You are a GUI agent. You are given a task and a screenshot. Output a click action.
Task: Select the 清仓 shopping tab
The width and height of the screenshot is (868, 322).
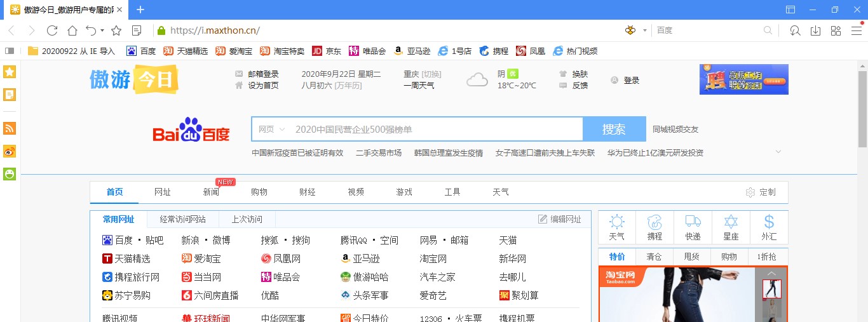(654, 257)
